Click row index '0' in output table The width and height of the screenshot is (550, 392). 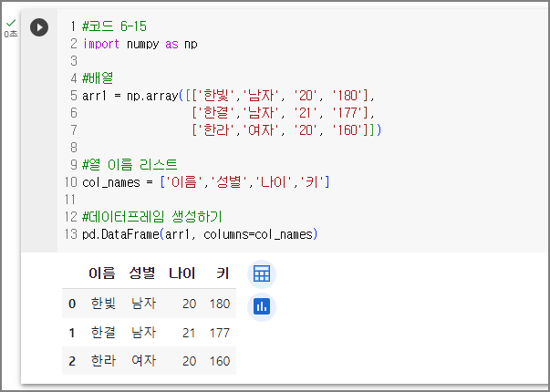pyautogui.click(x=72, y=304)
